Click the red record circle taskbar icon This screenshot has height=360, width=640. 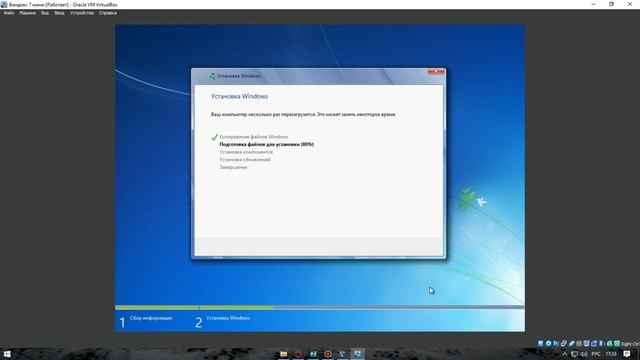(x=328, y=354)
